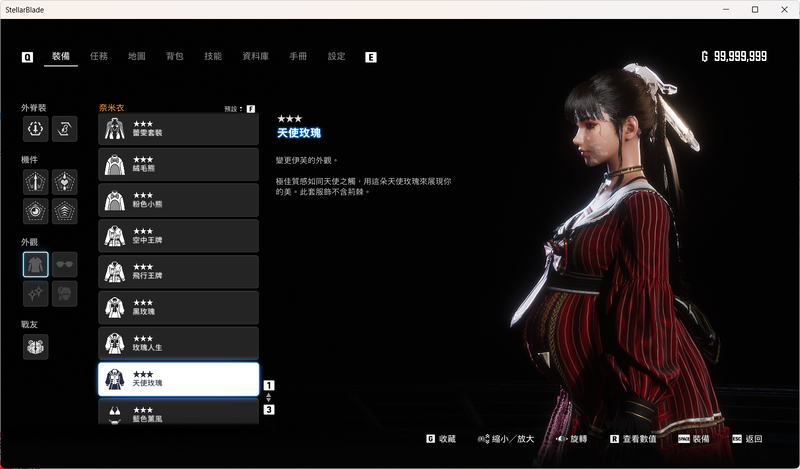Open the swirl-shaped 機件 gear slot
Viewport: 800px width, 469px height.
36,211
